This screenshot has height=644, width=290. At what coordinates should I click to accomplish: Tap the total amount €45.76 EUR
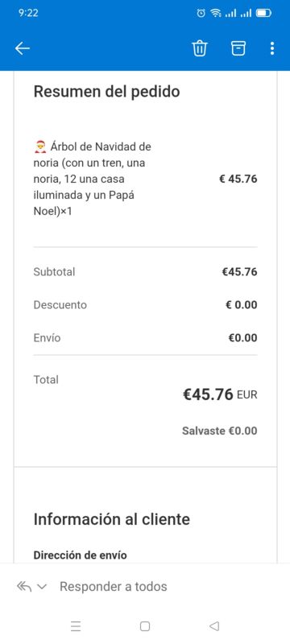pyautogui.click(x=220, y=394)
